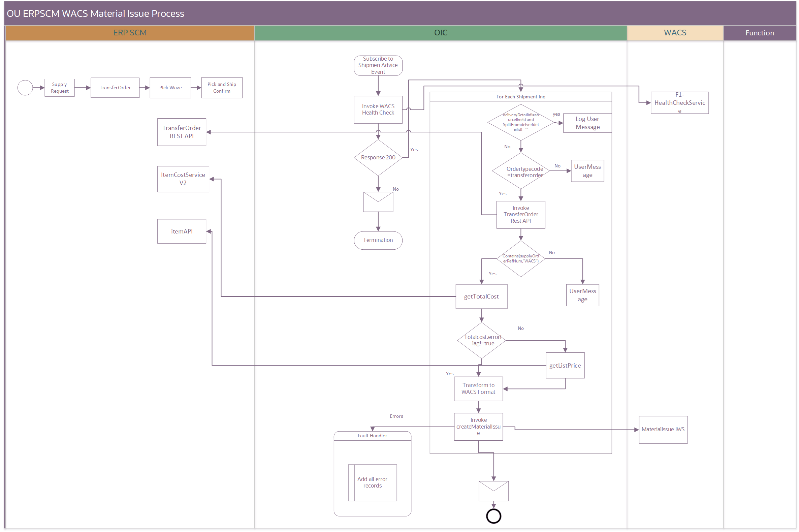
Task: Select the MaterialIssue IWS box
Action: pos(663,430)
